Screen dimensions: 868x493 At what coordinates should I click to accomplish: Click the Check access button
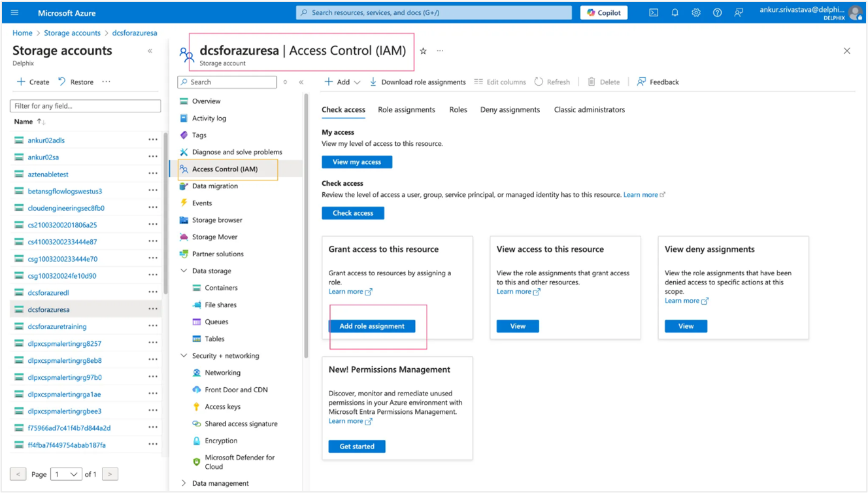tap(353, 213)
